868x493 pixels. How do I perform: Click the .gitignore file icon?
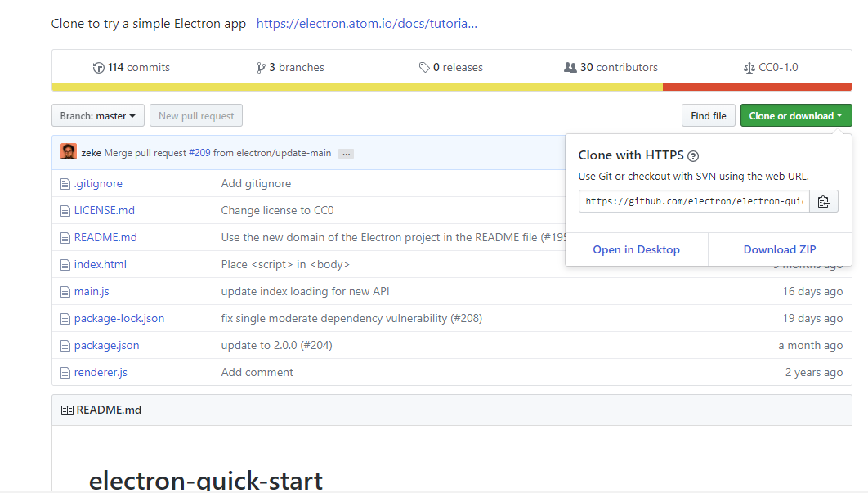click(65, 184)
